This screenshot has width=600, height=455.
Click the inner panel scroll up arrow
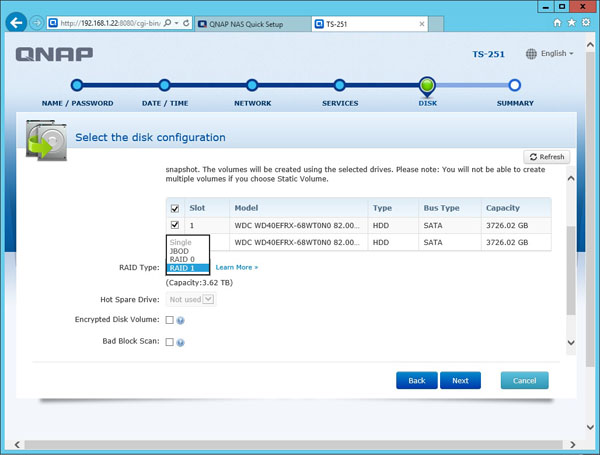(571, 178)
